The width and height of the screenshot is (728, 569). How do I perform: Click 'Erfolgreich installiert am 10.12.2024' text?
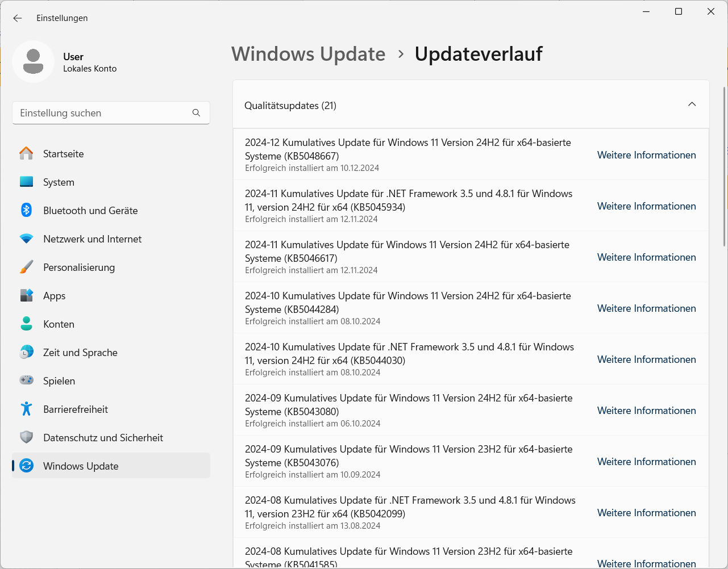(312, 168)
